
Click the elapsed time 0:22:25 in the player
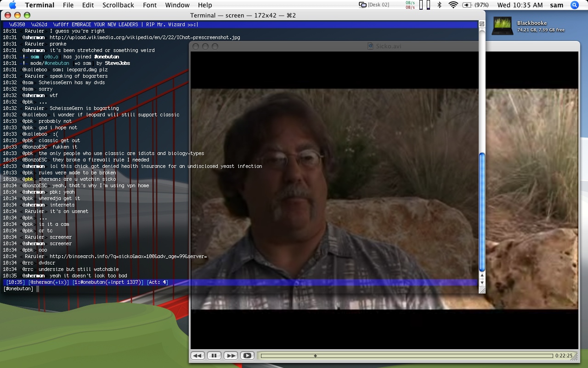pos(564,356)
